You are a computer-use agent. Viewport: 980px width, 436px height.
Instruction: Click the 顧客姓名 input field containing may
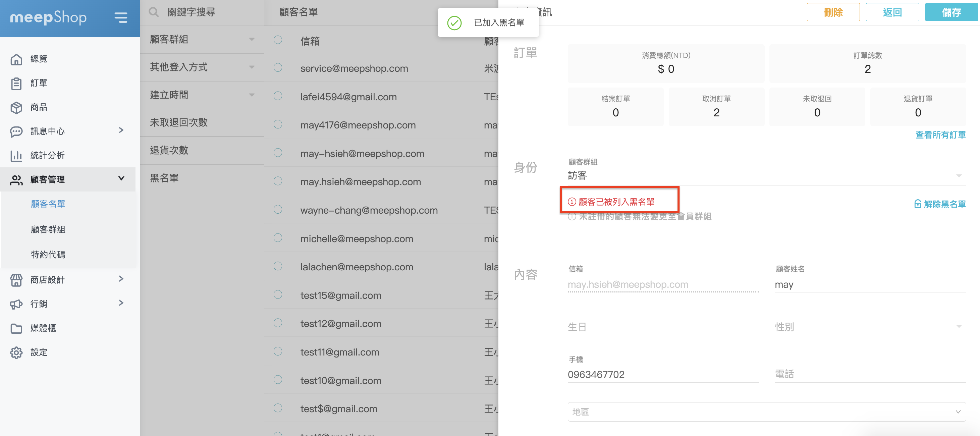click(x=870, y=285)
